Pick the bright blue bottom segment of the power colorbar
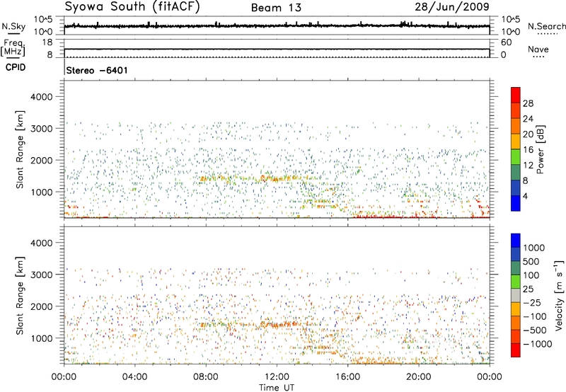 pyautogui.click(x=516, y=203)
